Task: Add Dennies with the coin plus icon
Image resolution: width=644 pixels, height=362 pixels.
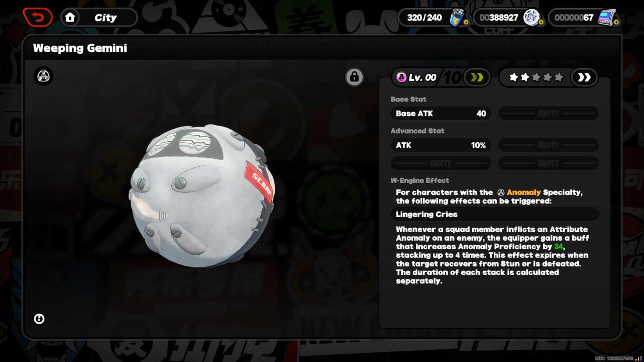Action: [x=541, y=23]
